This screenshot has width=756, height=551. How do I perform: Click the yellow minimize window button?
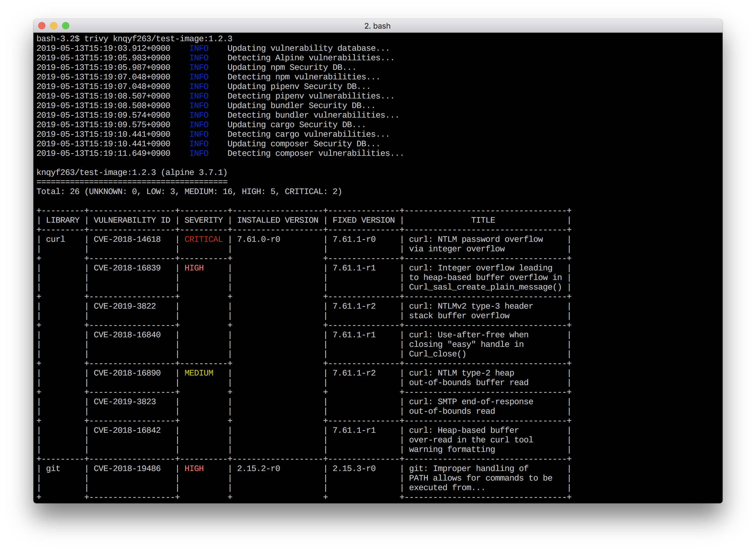(54, 26)
